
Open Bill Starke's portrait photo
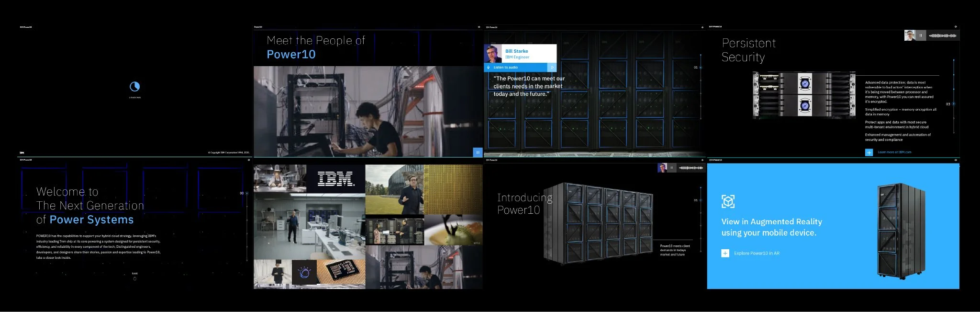point(493,54)
